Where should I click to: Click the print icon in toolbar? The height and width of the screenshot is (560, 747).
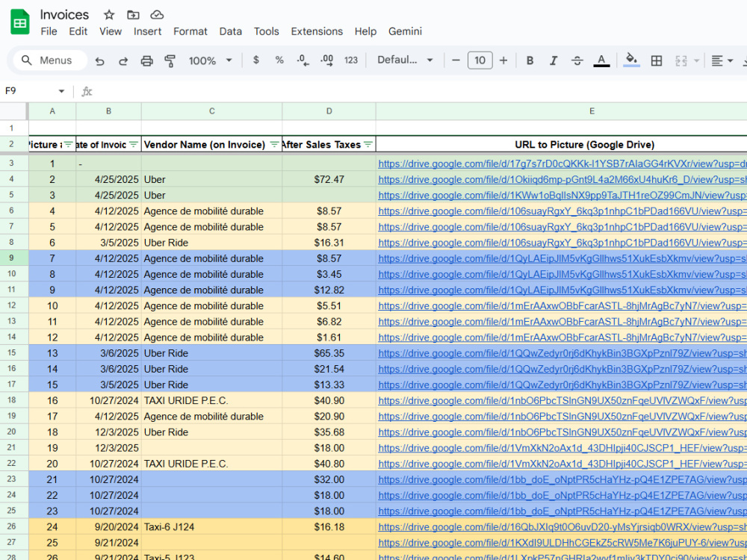click(146, 60)
